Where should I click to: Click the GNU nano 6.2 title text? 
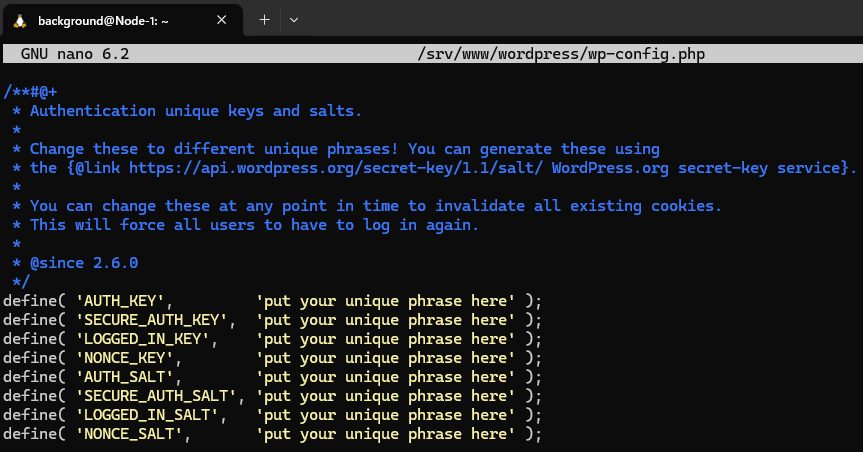point(75,53)
